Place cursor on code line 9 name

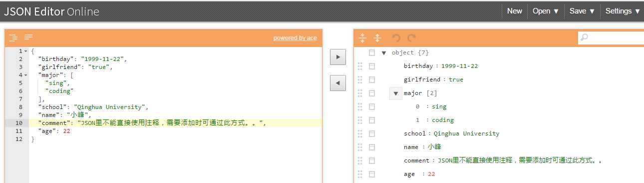click(65, 115)
